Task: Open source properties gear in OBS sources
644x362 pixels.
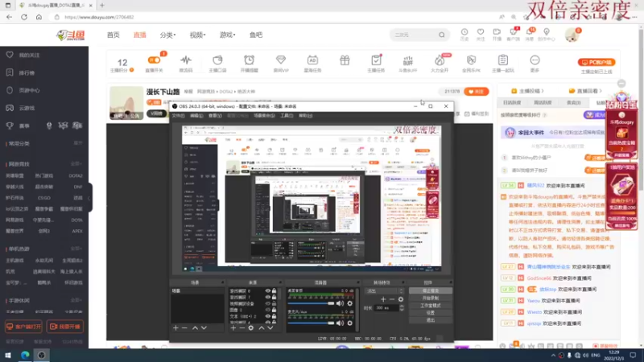Action: 251,328
